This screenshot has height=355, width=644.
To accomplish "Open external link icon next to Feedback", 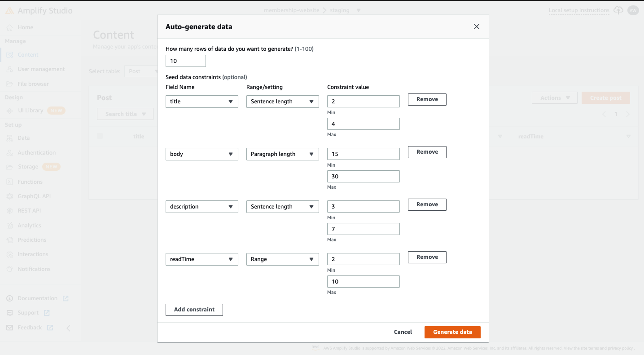I will pos(50,328).
